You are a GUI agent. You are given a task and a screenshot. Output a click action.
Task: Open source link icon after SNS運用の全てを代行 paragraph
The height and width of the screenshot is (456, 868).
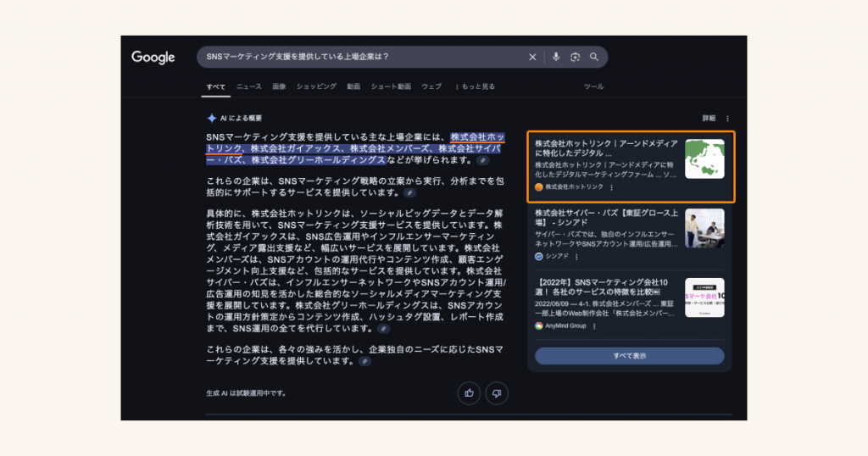[x=383, y=329]
